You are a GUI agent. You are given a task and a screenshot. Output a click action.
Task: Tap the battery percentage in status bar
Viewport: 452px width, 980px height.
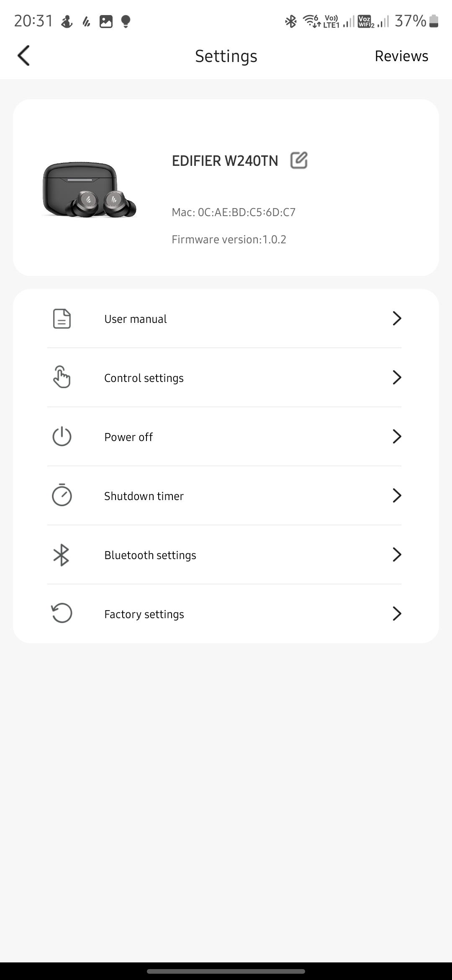[x=410, y=21]
